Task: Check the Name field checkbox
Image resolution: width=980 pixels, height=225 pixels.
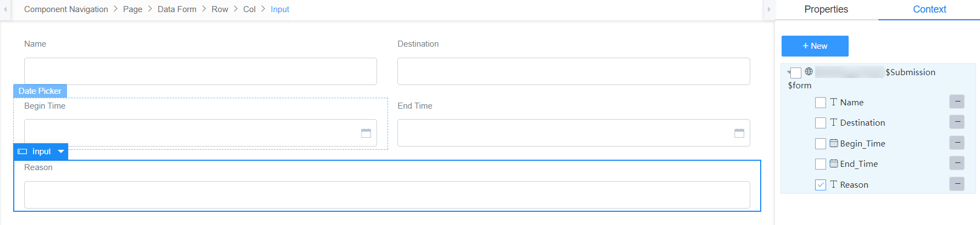Action: pos(821,103)
